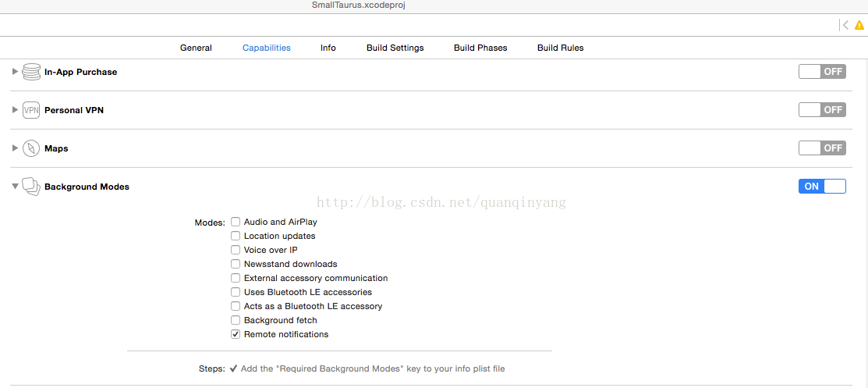
Task: Enable Background fetch checkbox
Action: (x=236, y=320)
